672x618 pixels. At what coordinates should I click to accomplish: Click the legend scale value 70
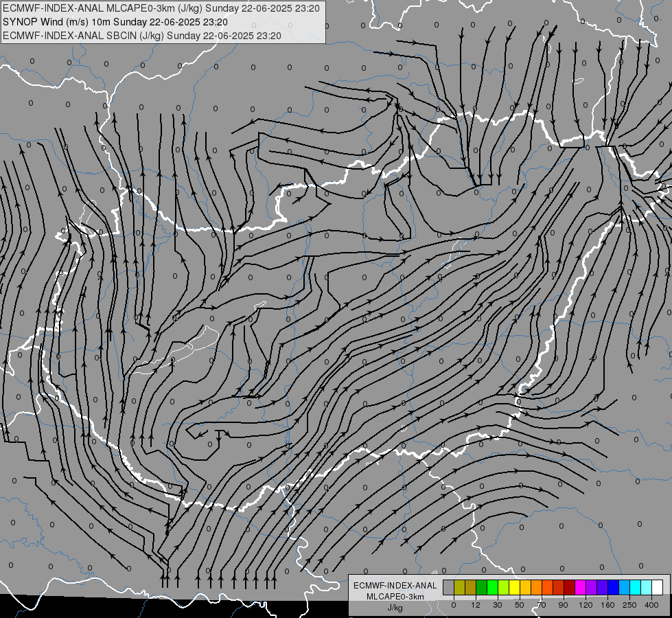pos(542,605)
